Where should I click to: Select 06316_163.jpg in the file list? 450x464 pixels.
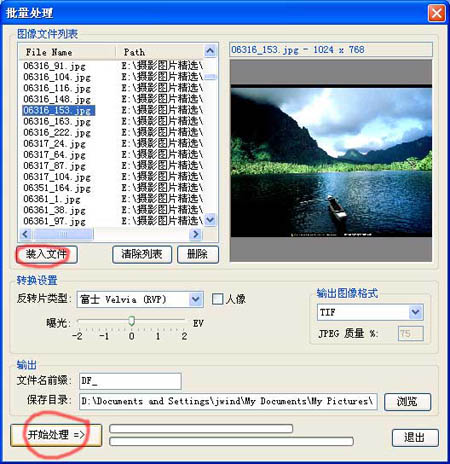57,122
